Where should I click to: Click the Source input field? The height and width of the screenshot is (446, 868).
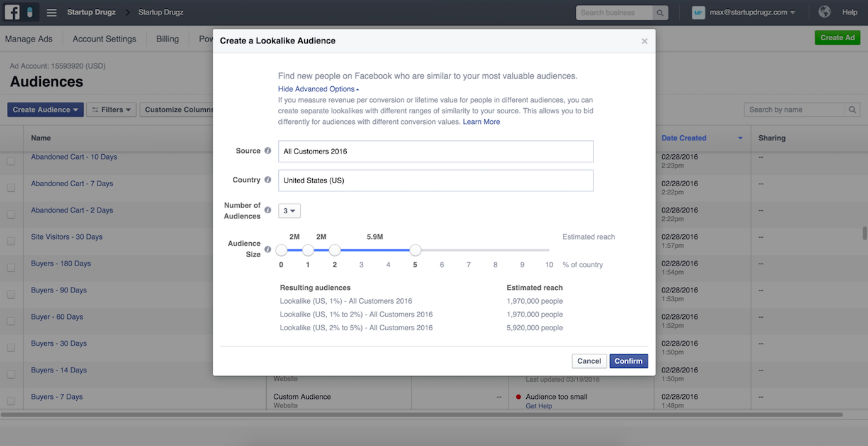pyautogui.click(x=436, y=152)
